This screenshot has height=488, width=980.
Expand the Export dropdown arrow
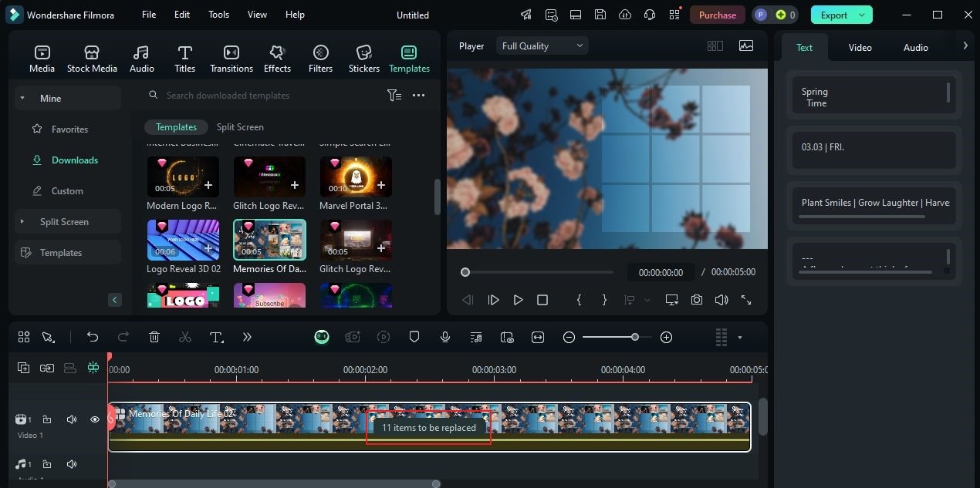[x=863, y=15]
